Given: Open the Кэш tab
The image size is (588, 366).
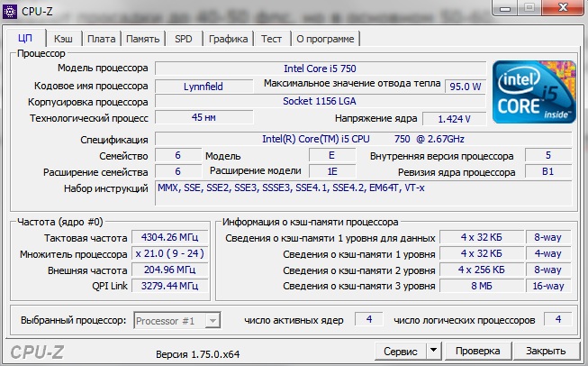Looking at the screenshot, I should [63, 39].
